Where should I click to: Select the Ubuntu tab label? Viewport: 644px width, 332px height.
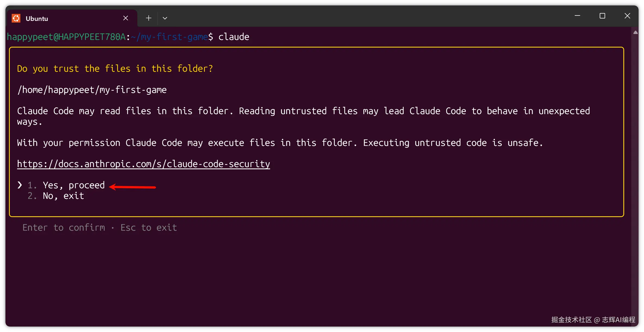point(37,19)
